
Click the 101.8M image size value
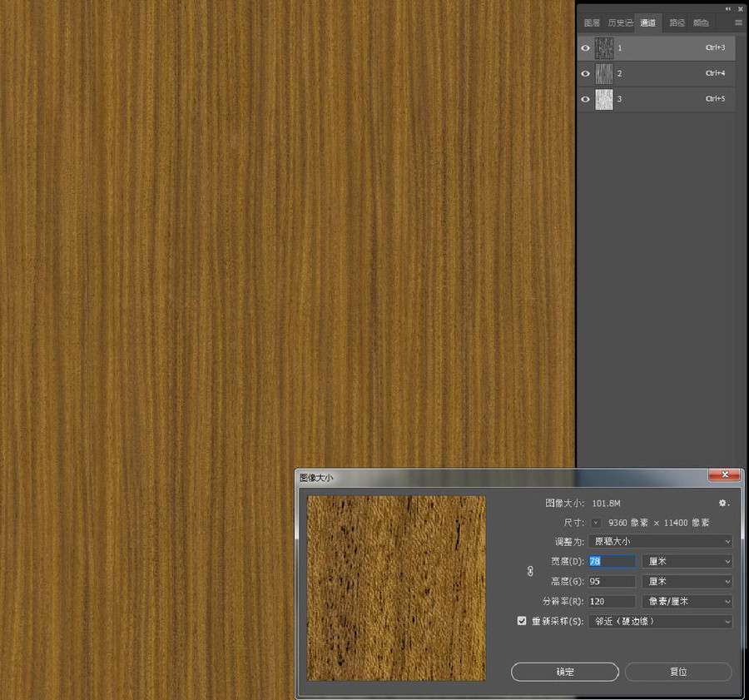point(606,503)
